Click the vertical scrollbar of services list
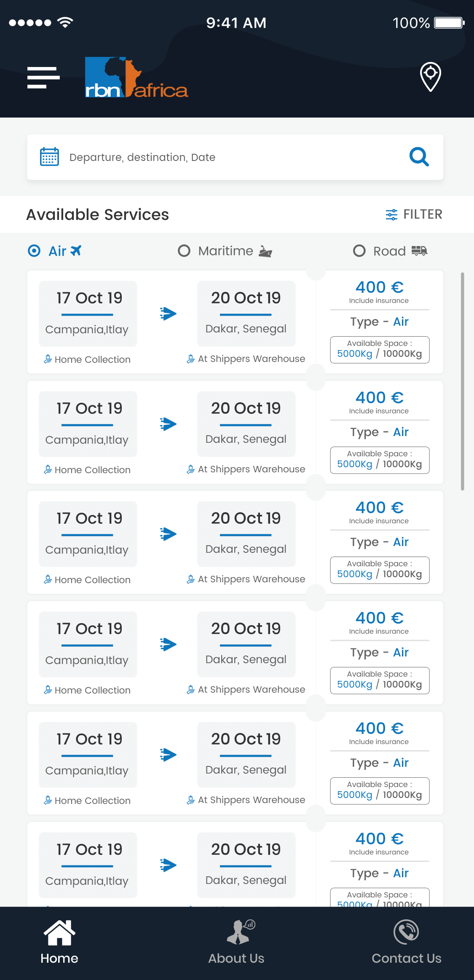This screenshot has width=474, height=980. [462, 381]
